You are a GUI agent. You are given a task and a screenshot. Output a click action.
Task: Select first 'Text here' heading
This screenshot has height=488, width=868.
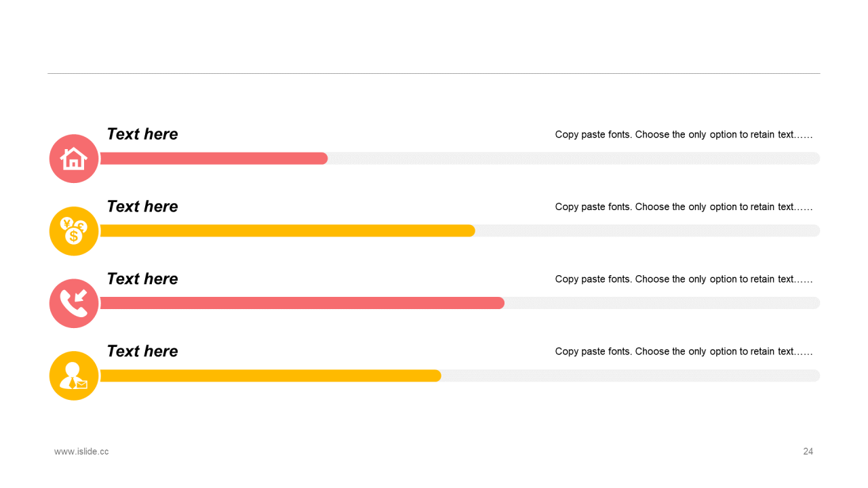coord(142,134)
